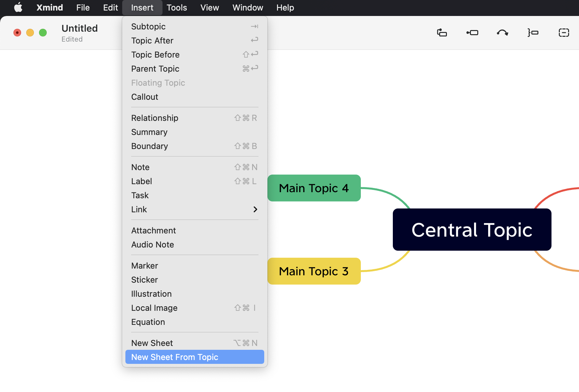Viewport: 579px width, 392px height.
Task: Select the Main Topic 3 node
Action: (x=314, y=271)
